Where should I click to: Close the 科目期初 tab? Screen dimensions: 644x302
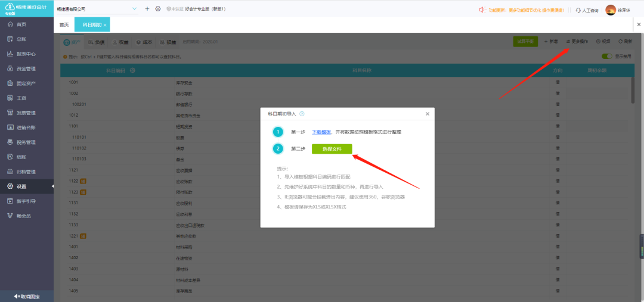pyautogui.click(x=105, y=26)
